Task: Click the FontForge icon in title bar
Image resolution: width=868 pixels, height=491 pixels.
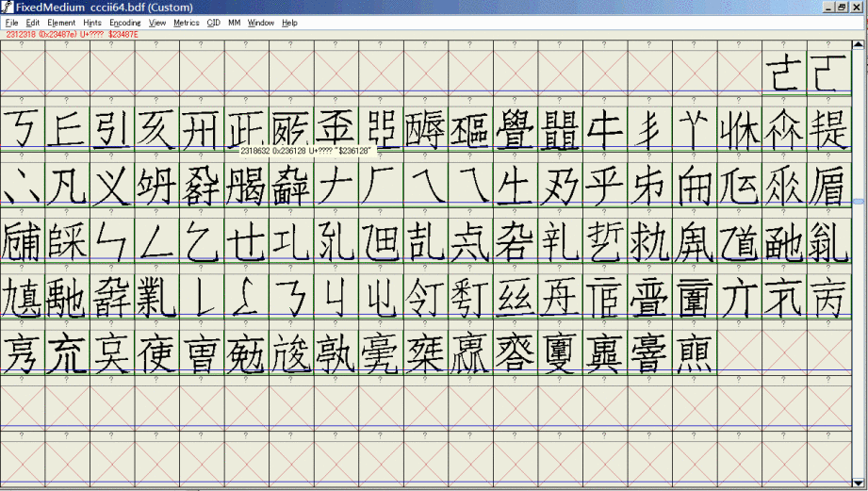Action: tap(7, 7)
